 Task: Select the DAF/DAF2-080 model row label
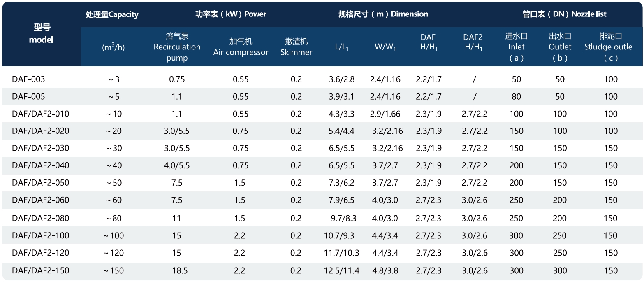tap(40, 218)
